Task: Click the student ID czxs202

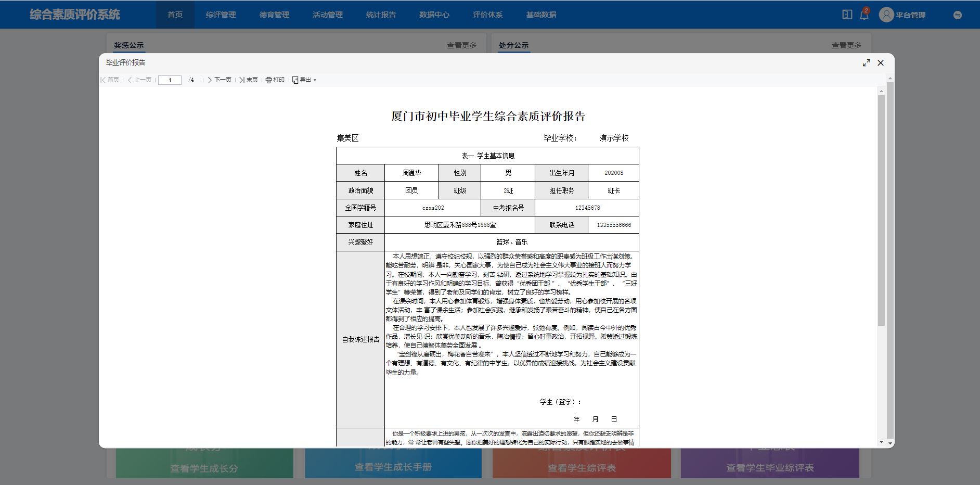Action: 433,208
